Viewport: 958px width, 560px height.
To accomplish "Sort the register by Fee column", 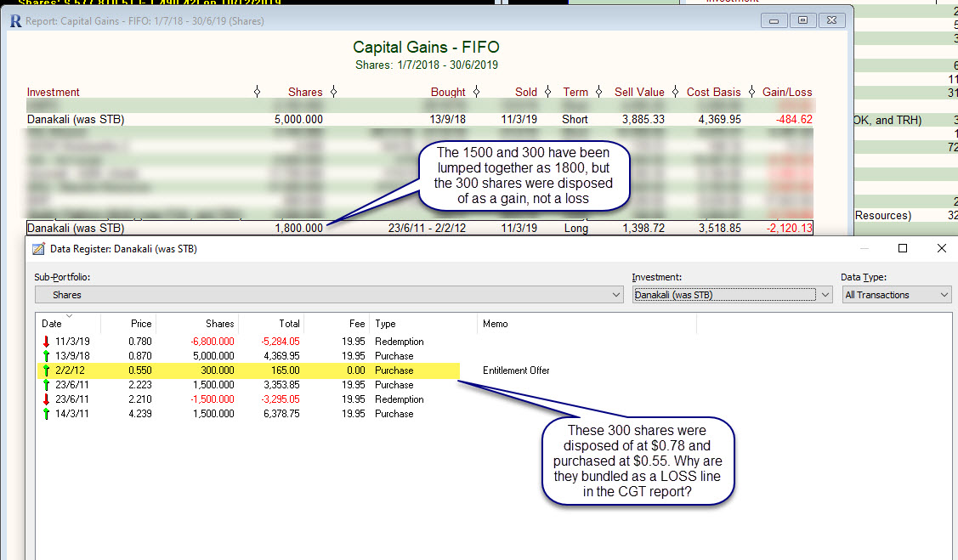I will click(357, 324).
